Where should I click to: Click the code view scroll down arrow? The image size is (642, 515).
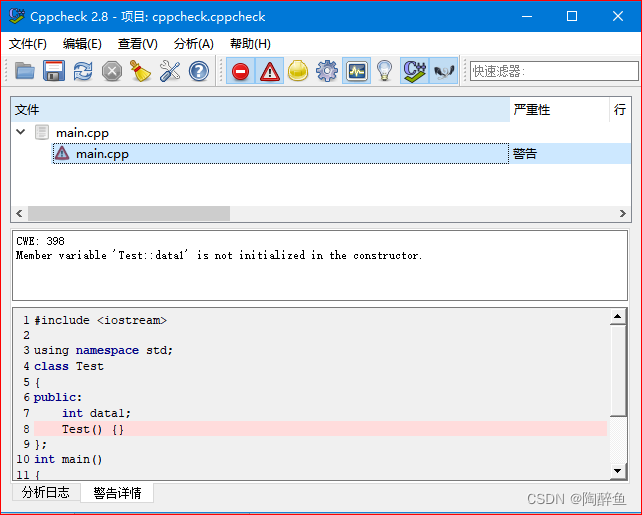pos(617,471)
